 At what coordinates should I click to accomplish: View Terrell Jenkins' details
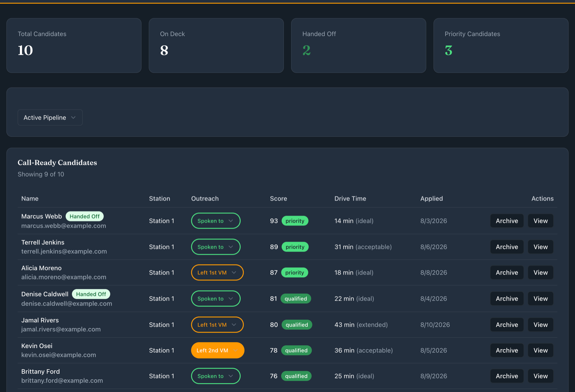tap(540, 247)
